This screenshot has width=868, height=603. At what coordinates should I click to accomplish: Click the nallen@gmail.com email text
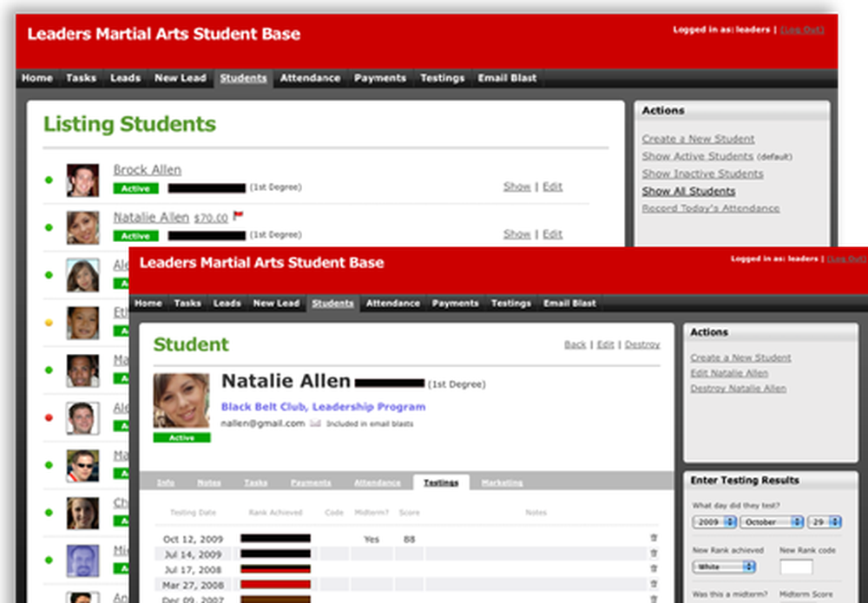pos(263,423)
